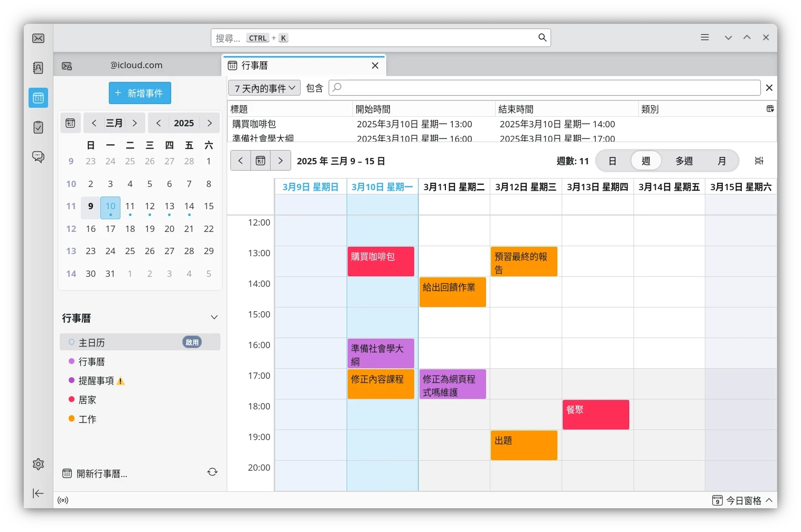Open the Mail app in the left sidebar
This screenshot has width=801, height=532.
[x=38, y=38]
